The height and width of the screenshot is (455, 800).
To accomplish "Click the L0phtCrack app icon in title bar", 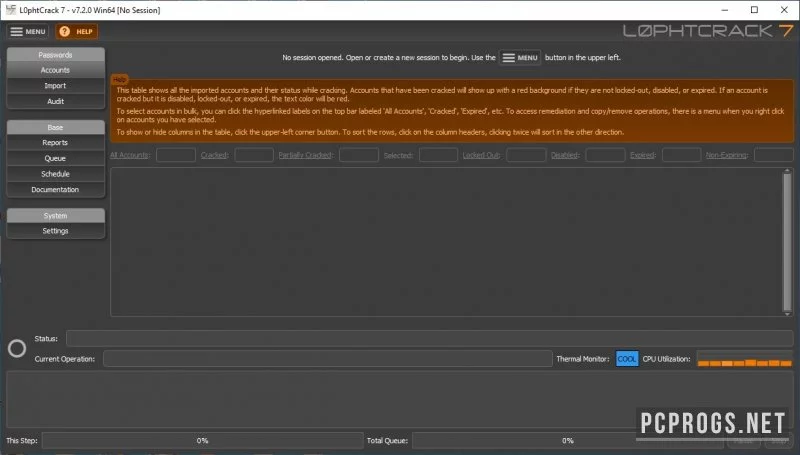I will coord(11,10).
